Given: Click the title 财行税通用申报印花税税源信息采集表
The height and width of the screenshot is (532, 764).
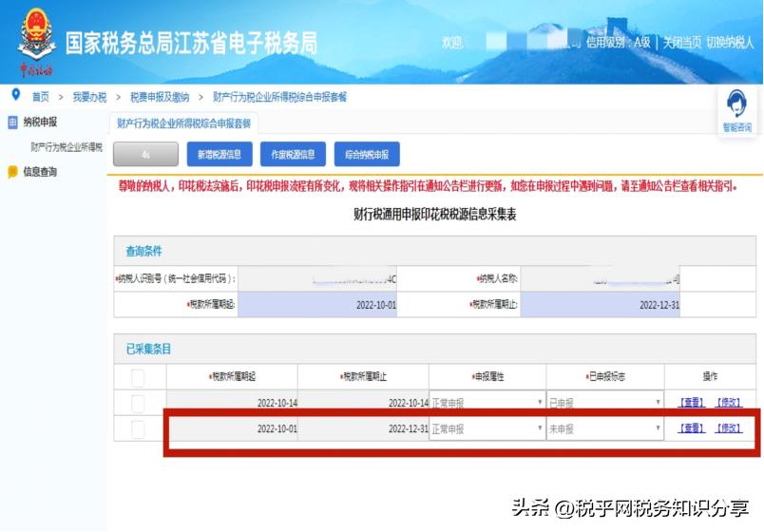Looking at the screenshot, I should [434, 214].
